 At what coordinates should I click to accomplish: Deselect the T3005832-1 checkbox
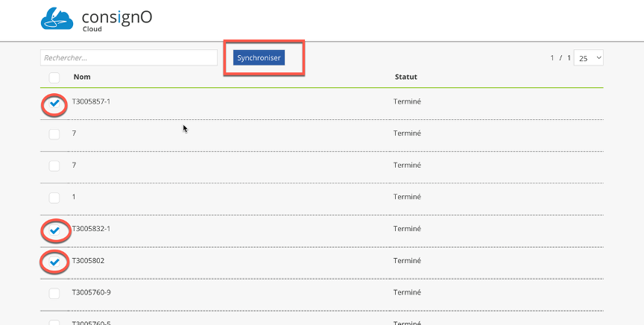[x=54, y=230]
